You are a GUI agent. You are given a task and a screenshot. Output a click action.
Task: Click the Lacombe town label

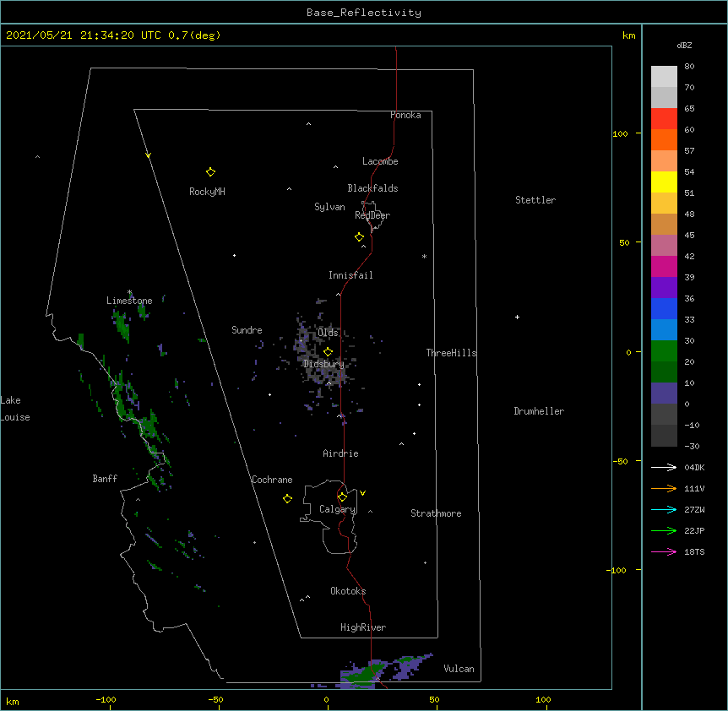pyautogui.click(x=380, y=161)
